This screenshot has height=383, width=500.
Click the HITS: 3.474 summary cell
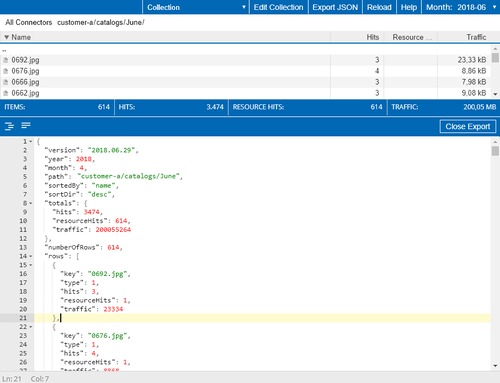[171, 107]
